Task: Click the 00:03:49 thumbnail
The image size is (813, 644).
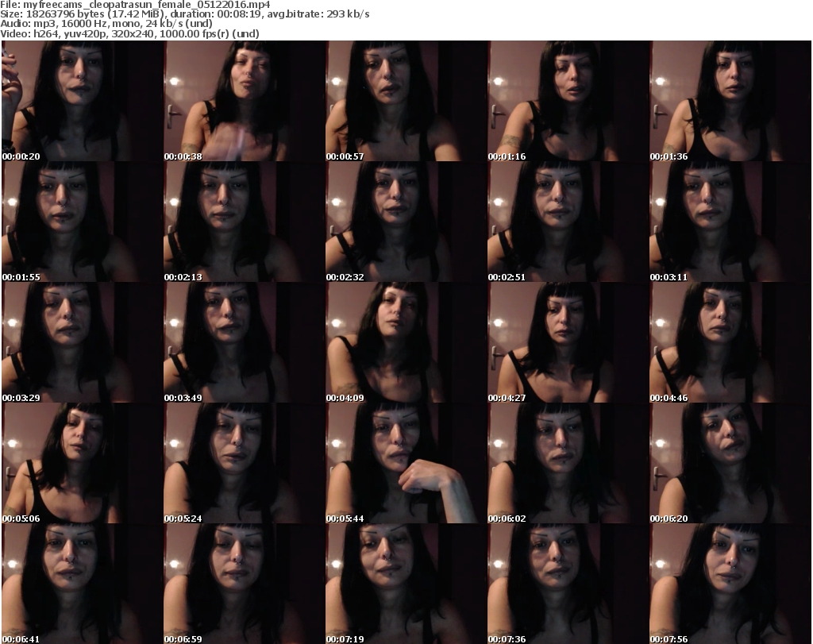Action: point(242,342)
